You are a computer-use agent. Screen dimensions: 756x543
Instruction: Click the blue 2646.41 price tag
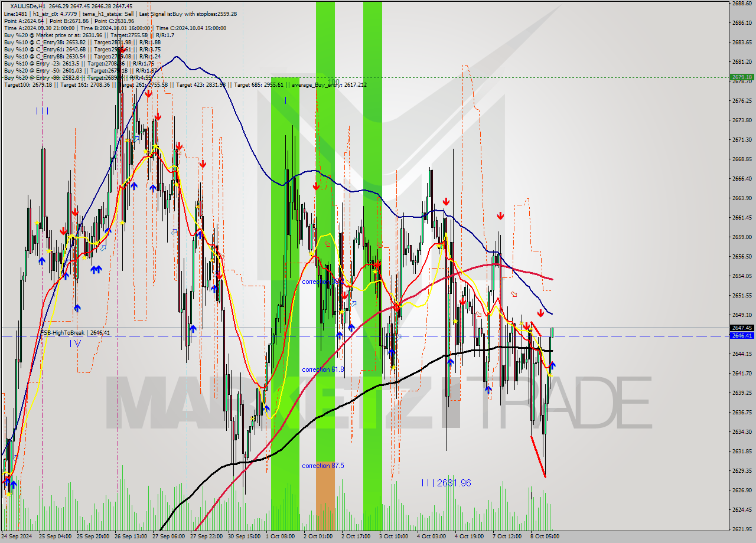pos(741,335)
